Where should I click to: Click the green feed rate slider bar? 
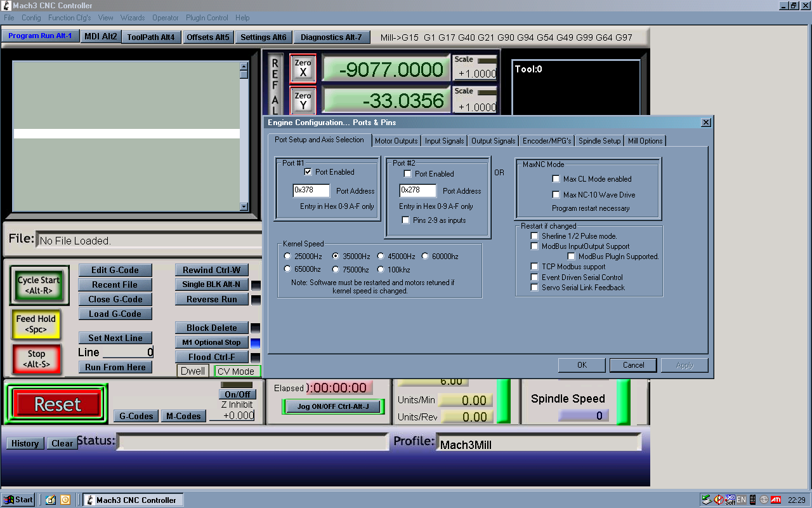pyautogui.click(x=504, y=401)
